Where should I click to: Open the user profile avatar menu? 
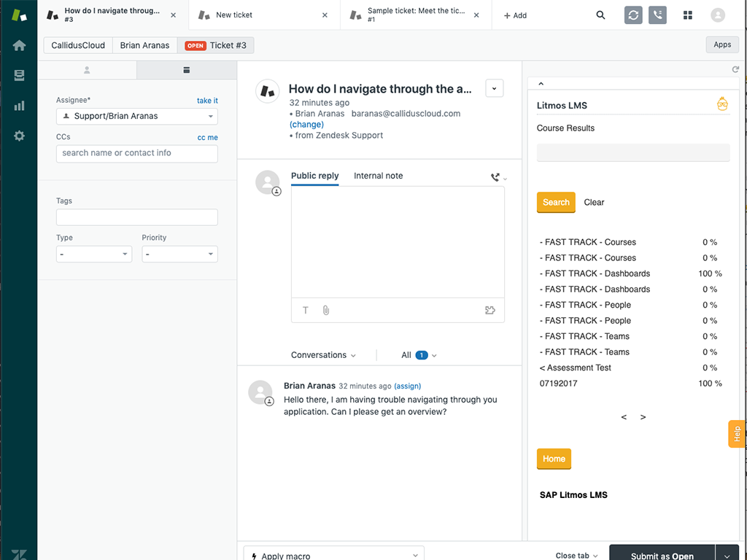[718, 15]
